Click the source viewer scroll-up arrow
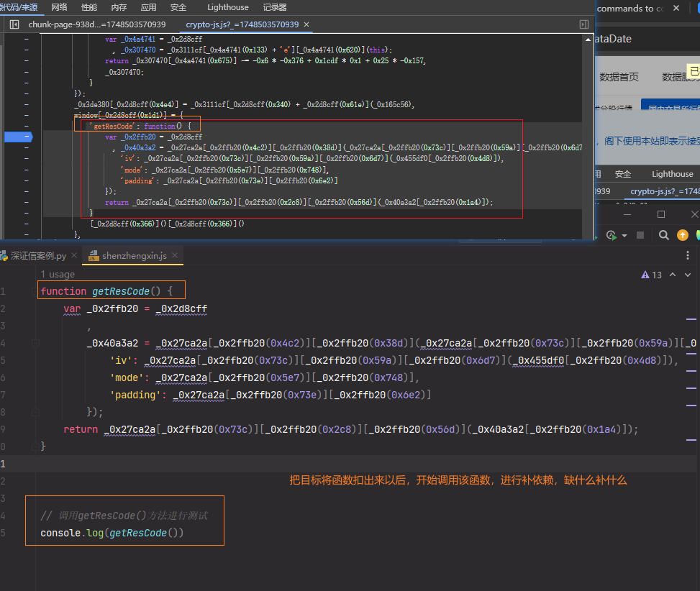700x591 pixels. 588,40
